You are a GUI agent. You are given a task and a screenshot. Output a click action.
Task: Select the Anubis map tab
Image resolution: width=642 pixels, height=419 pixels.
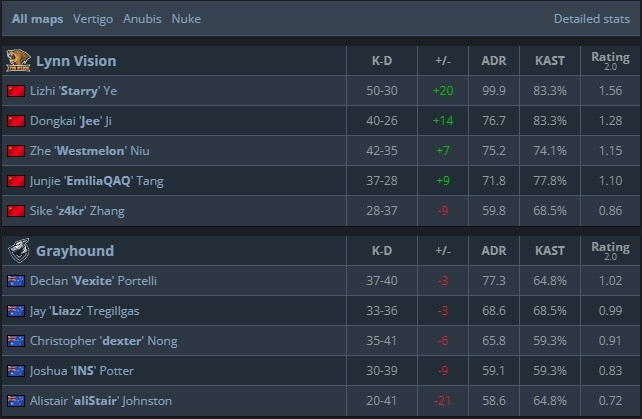[x=142, y=19]
